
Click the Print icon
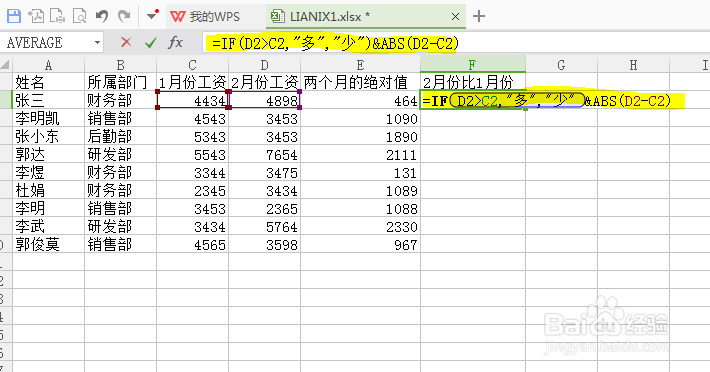tap(58, 16)
